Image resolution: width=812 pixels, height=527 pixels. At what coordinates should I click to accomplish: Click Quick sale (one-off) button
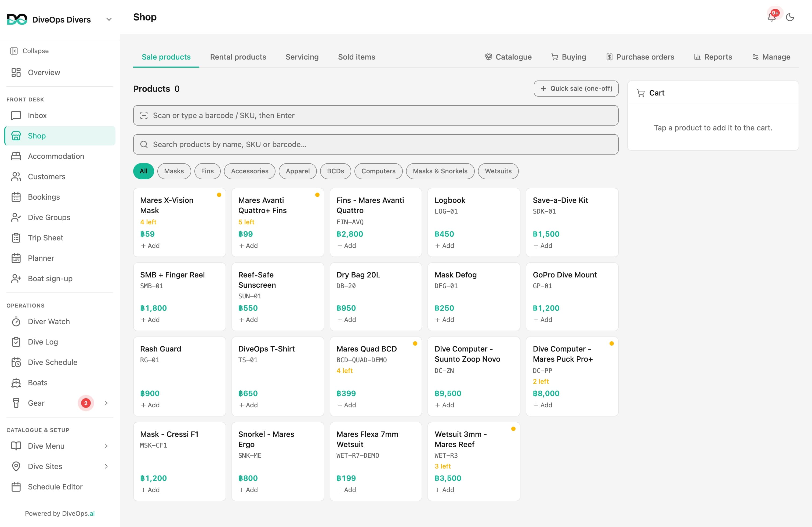[x=576, y=89]
